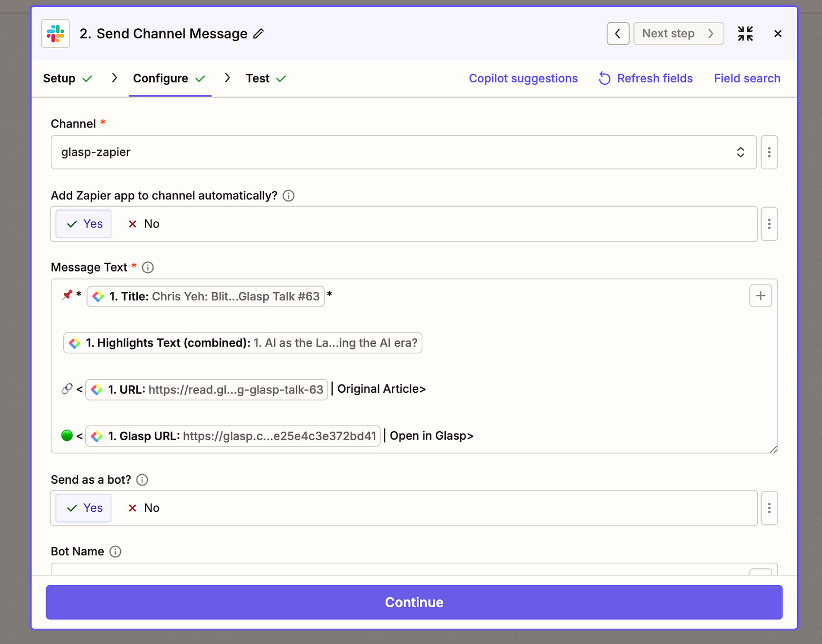Image resolution: width=822 pixels, height=644 pixels.
Task: Click the Next step button
Action: pos(679,33)
